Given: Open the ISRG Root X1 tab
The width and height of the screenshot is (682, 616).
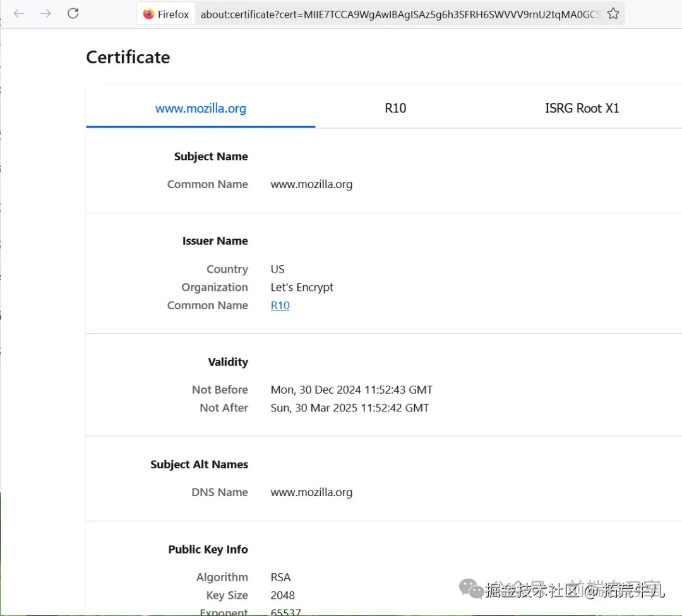Looking at the screenshot, I should tap(582, 109).
